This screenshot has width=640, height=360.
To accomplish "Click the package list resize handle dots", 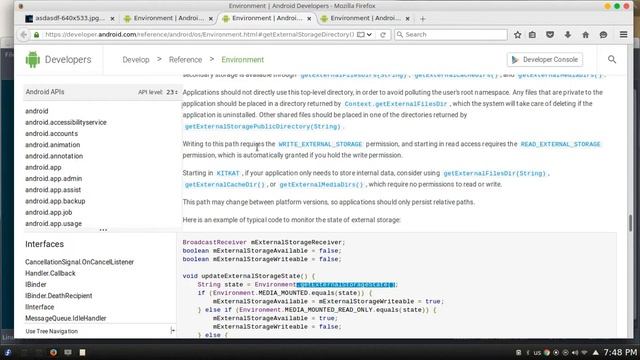I will pos(103,230).
